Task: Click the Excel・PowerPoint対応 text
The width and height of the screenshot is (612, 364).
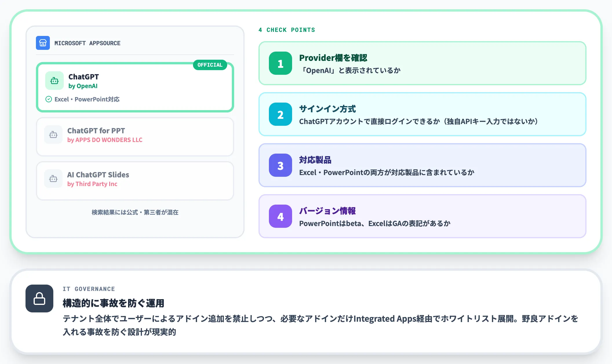Action: click(x=87, y=99)
